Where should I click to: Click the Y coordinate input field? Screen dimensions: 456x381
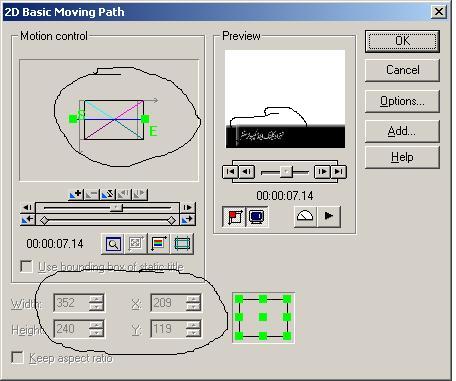pyautogui.click(x=169, y=329)
